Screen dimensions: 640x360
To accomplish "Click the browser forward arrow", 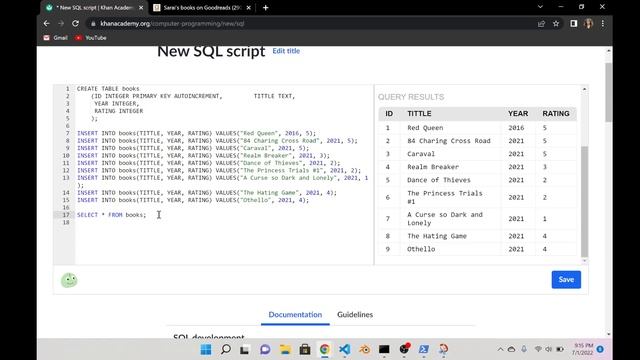I will pos(61,24).
